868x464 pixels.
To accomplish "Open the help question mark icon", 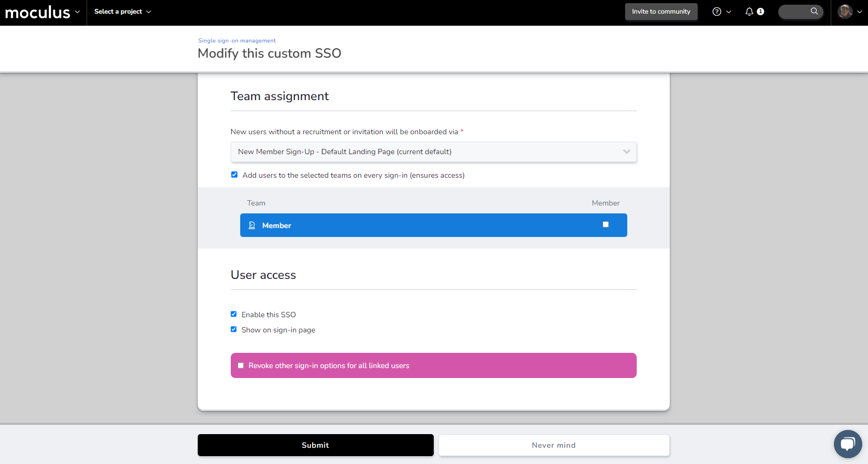I will tap(716, 12).
